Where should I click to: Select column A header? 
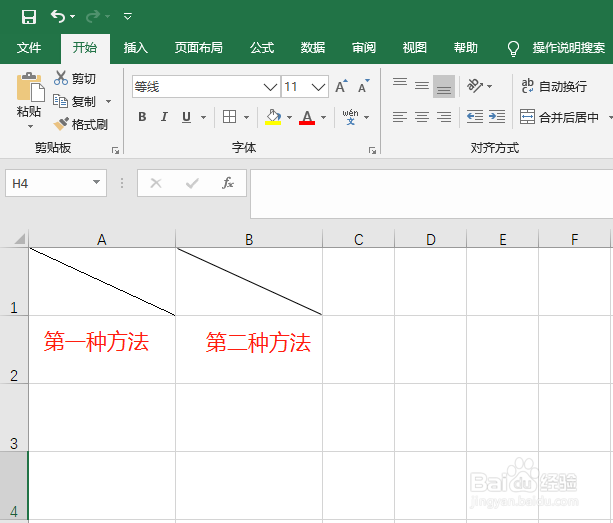pyautogui.click(x=102, y=239)
